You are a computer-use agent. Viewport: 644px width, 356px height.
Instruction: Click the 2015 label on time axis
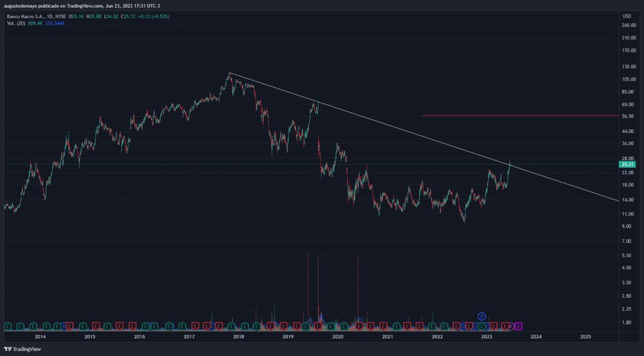90,336
